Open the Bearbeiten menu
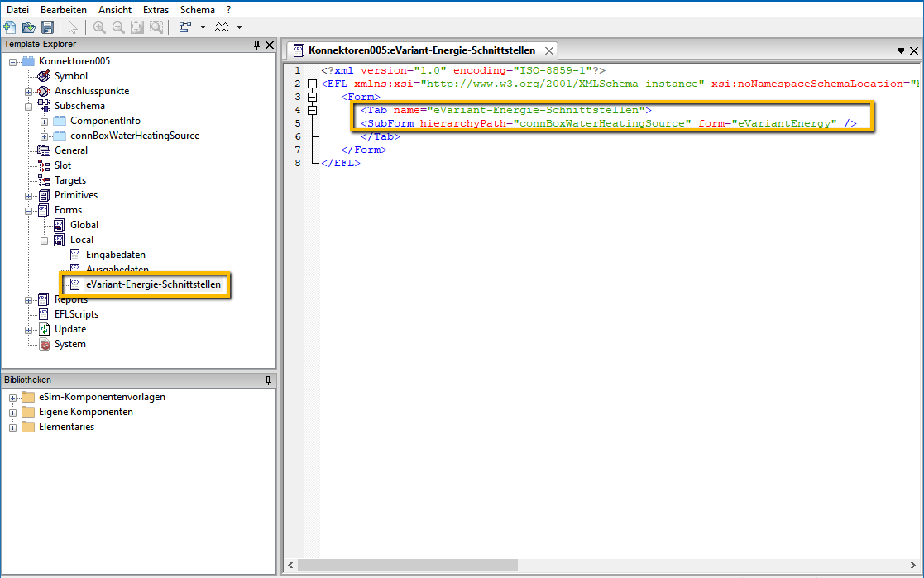This screenshot has height=578, width=924. (64, 9)
